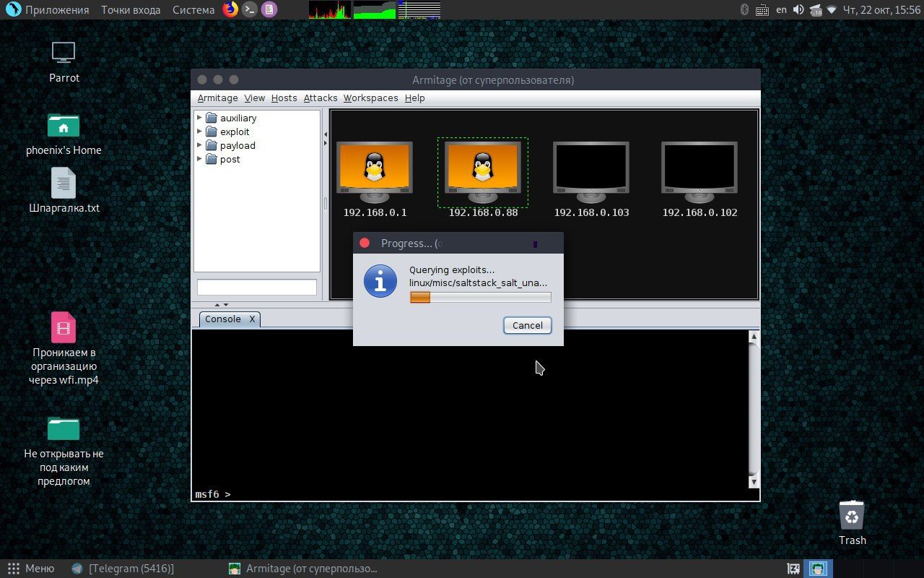Open the Attacks menu

pos(320,98)
